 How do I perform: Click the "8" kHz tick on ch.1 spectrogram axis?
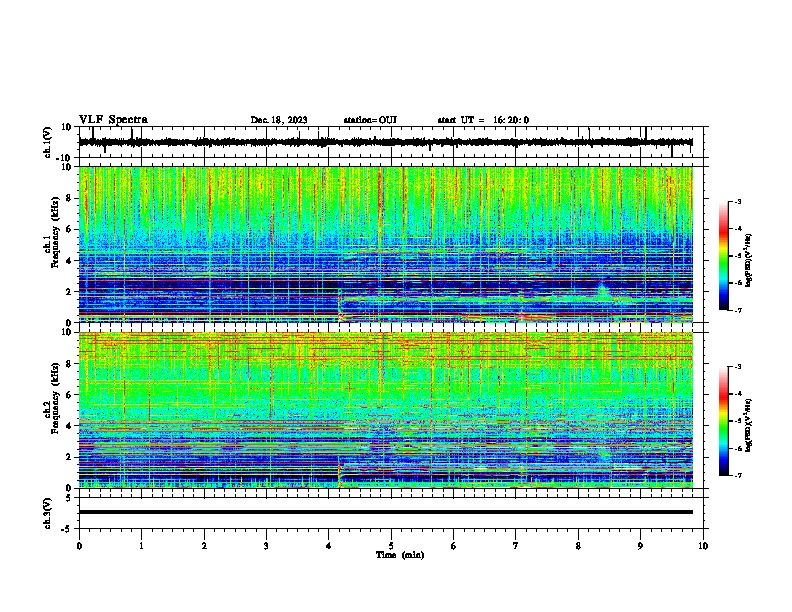coord(69,198)
